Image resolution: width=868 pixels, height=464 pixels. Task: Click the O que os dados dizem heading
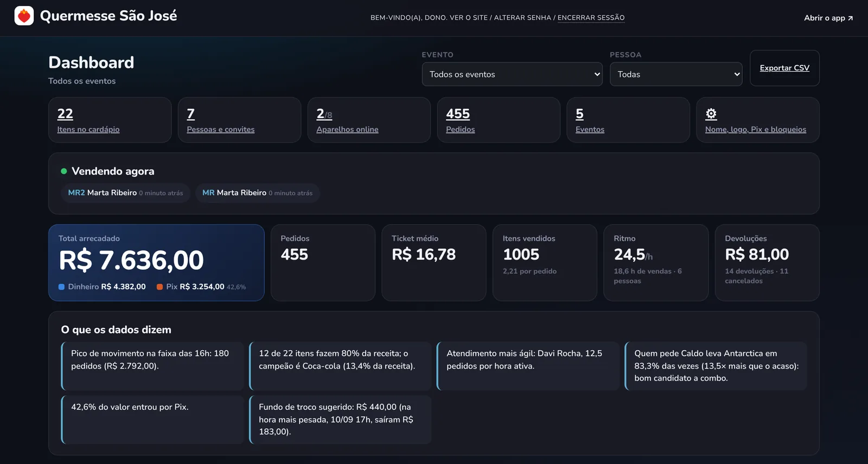click(116, 330)
